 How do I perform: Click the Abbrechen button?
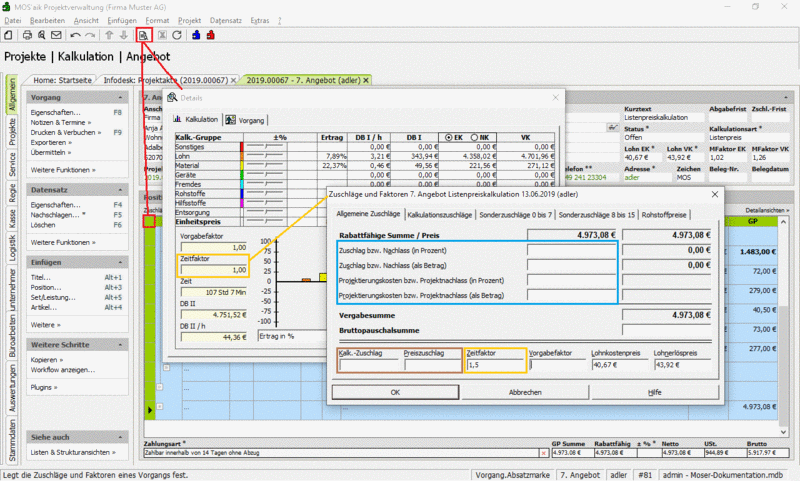[525, 392]
